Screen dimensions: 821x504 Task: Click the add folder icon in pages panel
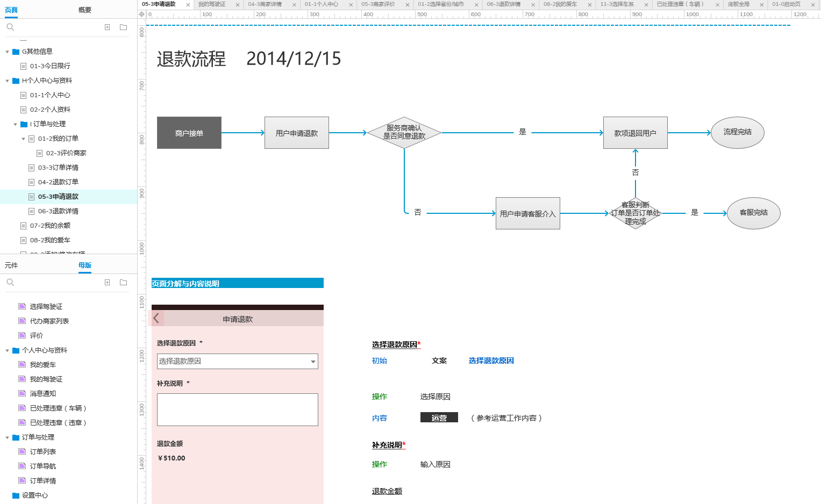[123, 27]
